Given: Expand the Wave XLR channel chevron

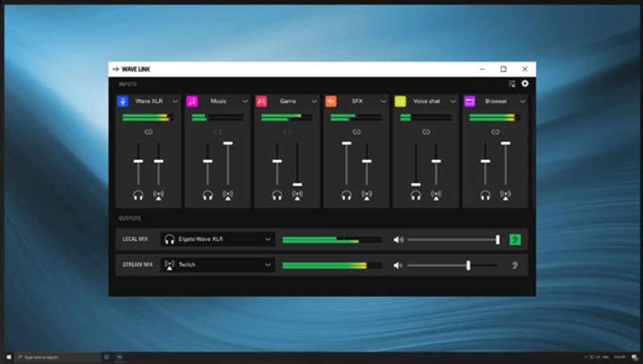Looking at the screenshot, I should click(175, 101).
